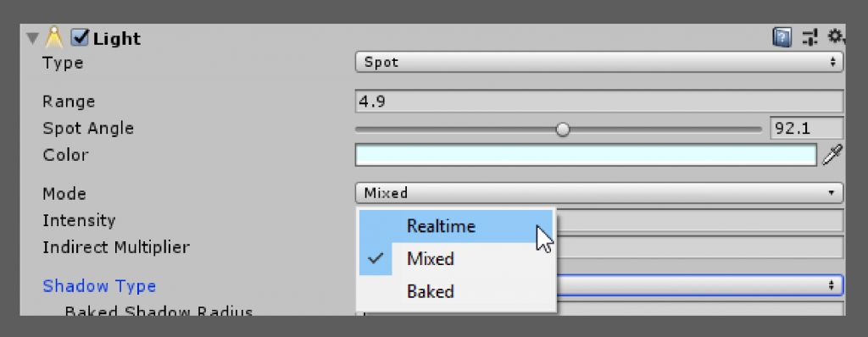Disable the Light component checkbox

pos(81,37)
